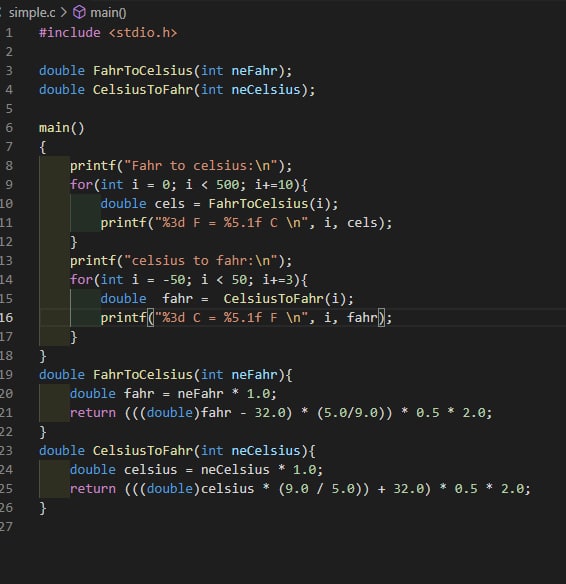Click '+ 32.0' on line 25

point(401,489)
